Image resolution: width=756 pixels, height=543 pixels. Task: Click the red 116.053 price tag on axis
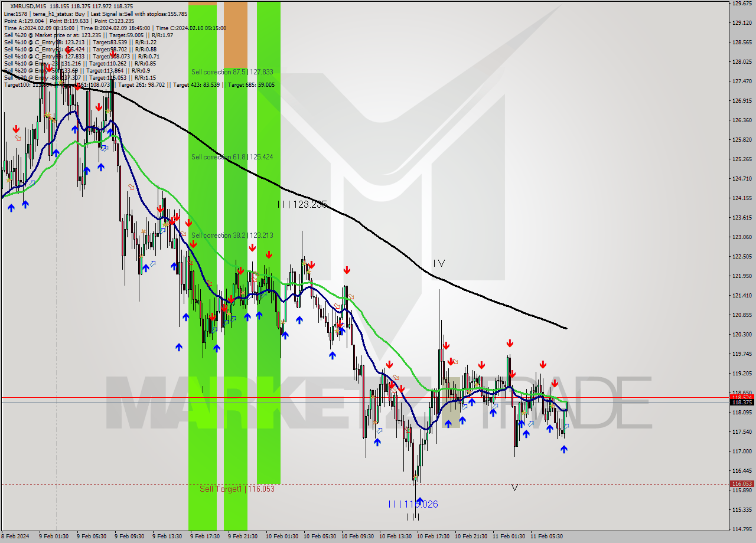(742, 483)
